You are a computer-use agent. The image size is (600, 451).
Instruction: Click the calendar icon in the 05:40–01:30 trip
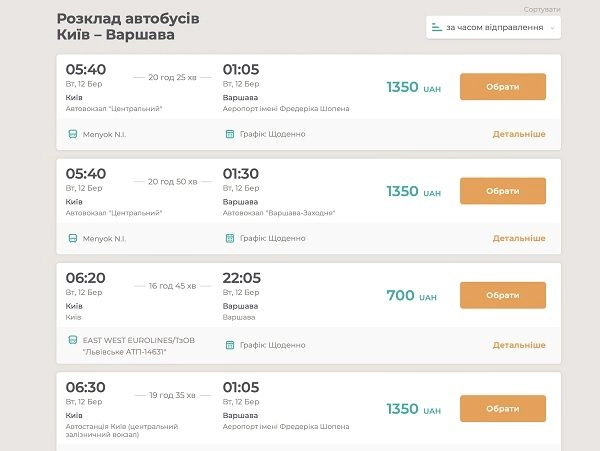pyautogui.click(x=230, y=238)
